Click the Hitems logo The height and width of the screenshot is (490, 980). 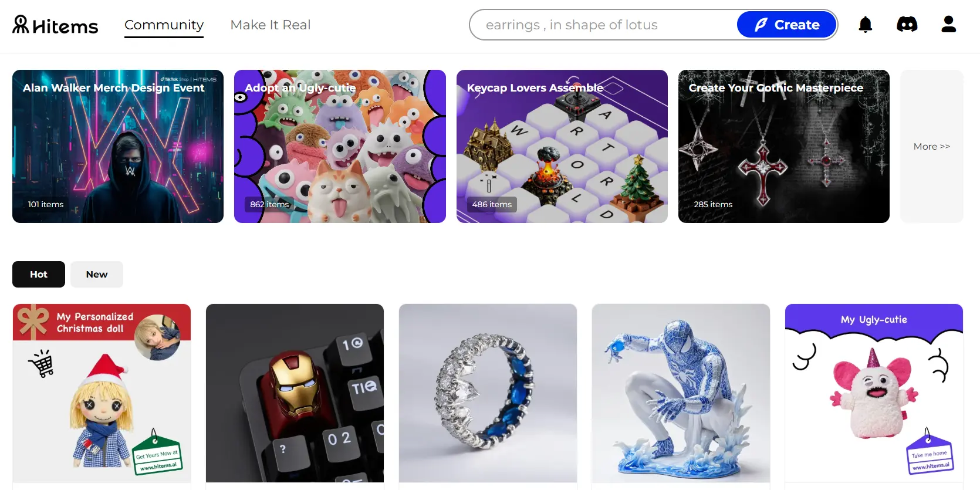(x=55, y=25)
